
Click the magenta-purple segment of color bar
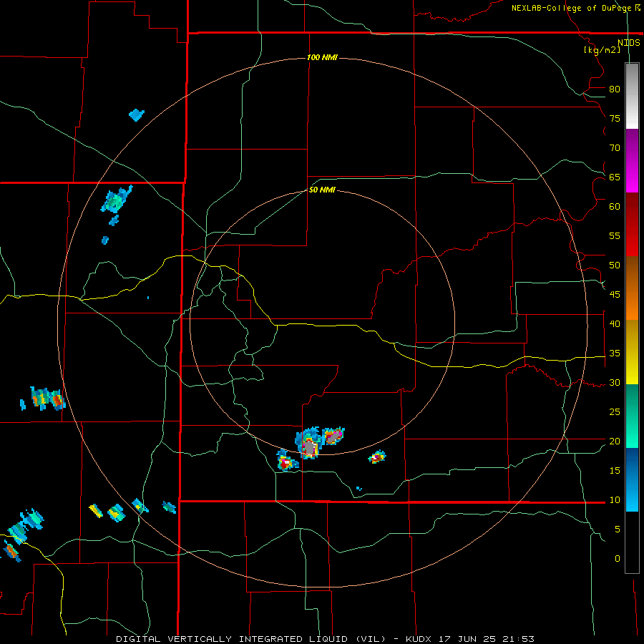click(x=632, y=160)
